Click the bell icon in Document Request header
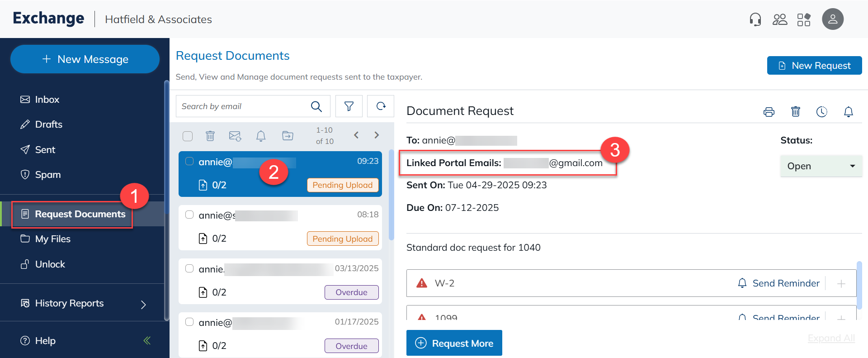Viewport: 868px width, 358px height. click(x=848, y=112)
